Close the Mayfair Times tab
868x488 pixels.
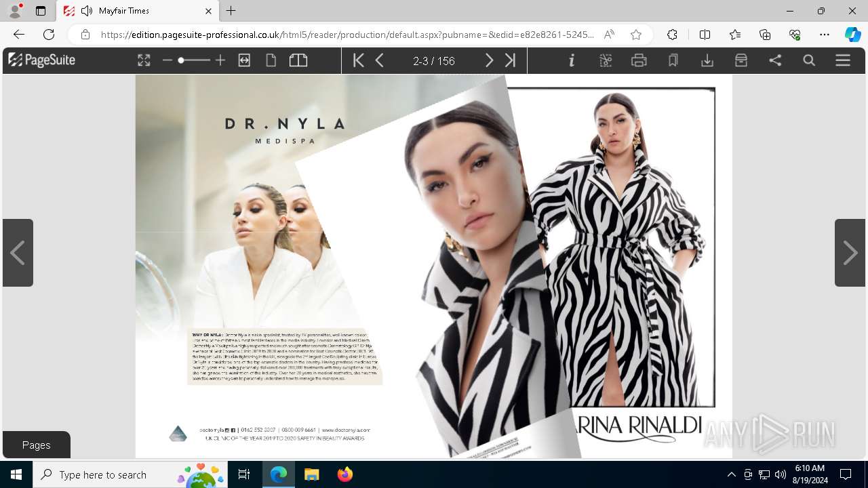pyautogui.click(x=208, y=11)
